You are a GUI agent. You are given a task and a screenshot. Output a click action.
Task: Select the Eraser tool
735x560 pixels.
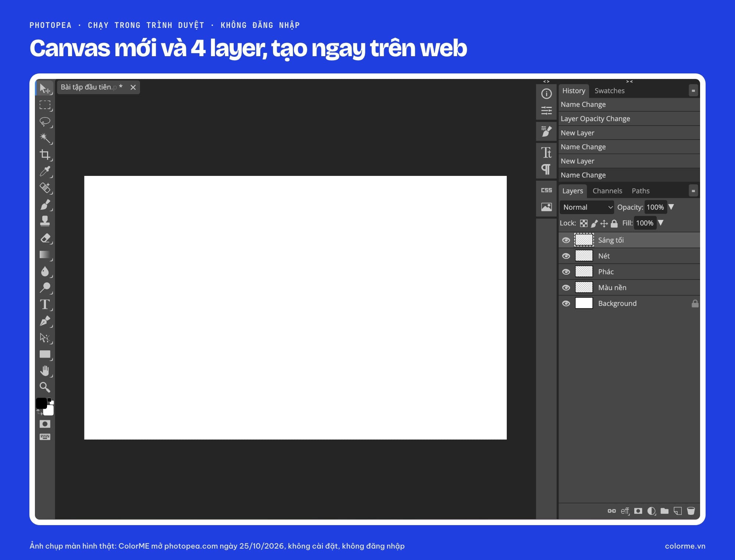pyautogui.click(x=45, y=238)
